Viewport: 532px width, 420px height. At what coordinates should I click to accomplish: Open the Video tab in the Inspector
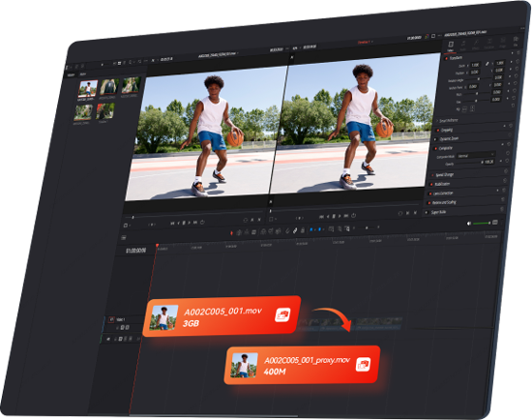451,46
